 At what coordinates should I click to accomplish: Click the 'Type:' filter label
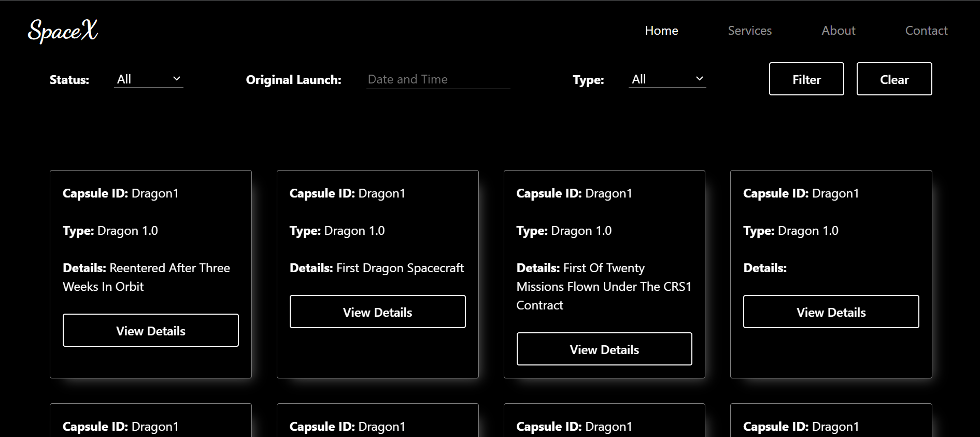pyautogui.click(x=588, y=80)
